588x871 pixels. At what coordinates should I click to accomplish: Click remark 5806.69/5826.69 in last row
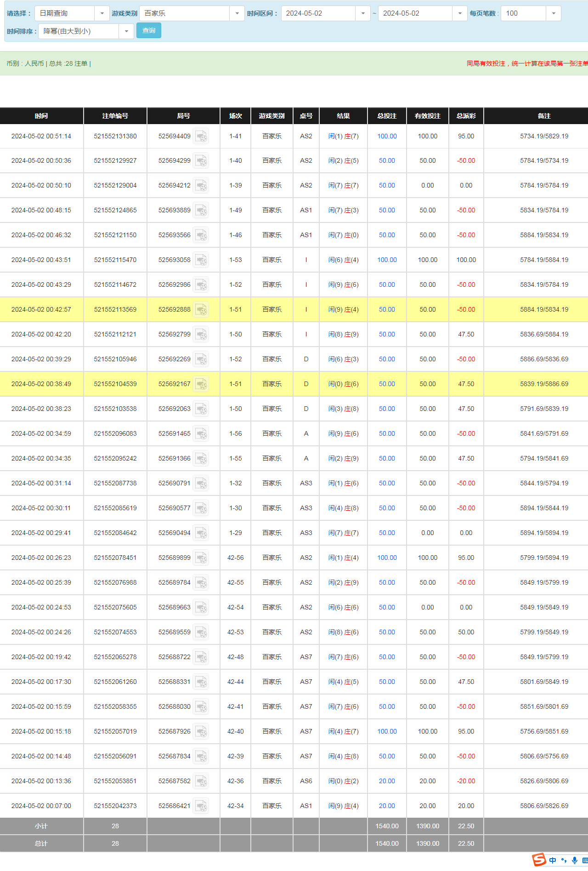click(x=544, y=806)
